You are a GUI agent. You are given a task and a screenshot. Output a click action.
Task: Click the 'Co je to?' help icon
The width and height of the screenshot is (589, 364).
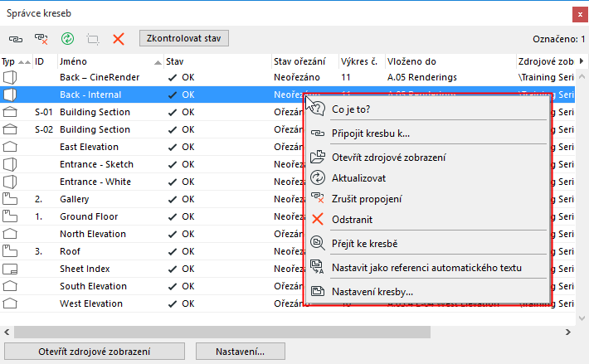click(x=319, y=109)
